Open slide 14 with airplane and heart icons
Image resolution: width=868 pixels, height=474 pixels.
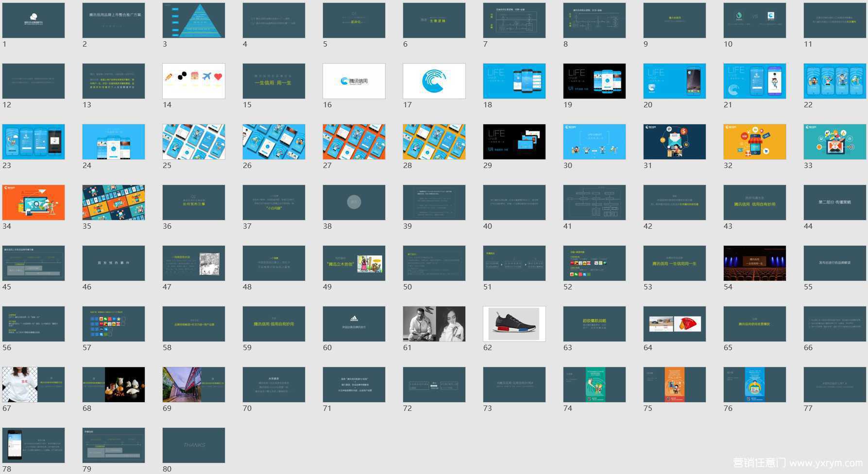(x=194, y=81)
